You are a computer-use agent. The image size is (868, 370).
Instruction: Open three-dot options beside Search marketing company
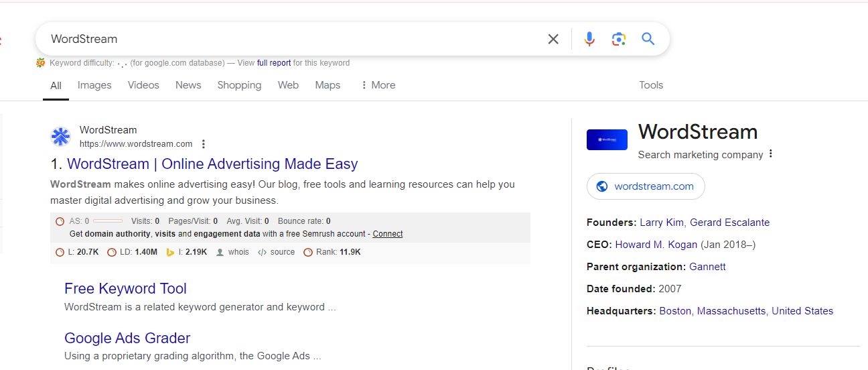(x=771, y=154)
